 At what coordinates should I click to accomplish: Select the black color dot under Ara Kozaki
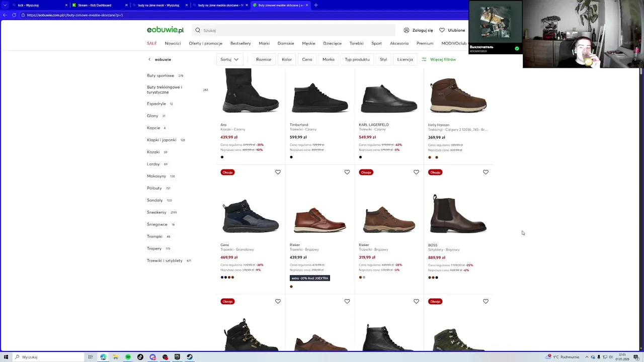click(222, 157)
